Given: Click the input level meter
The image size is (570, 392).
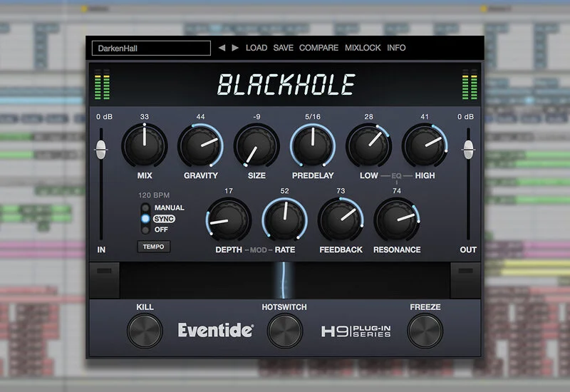Looking at the screenshot, I should 102,84.
